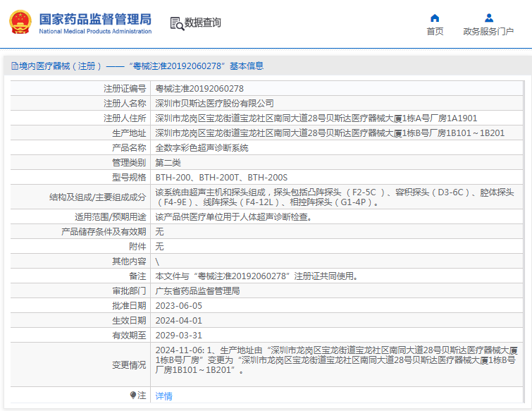Click 数据查询 label
This screenshot has width=532, height=411.
[202, 23]
